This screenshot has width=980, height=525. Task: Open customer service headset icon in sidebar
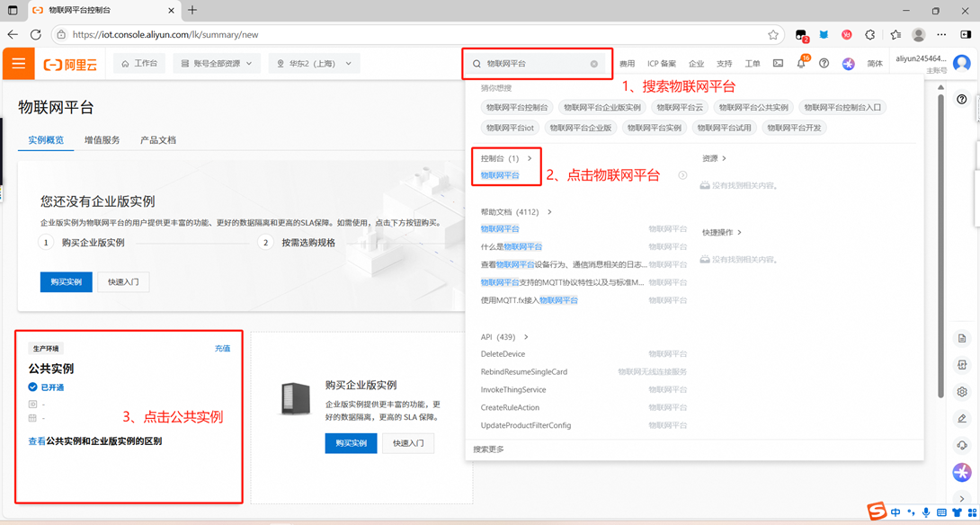click(962, 445)
